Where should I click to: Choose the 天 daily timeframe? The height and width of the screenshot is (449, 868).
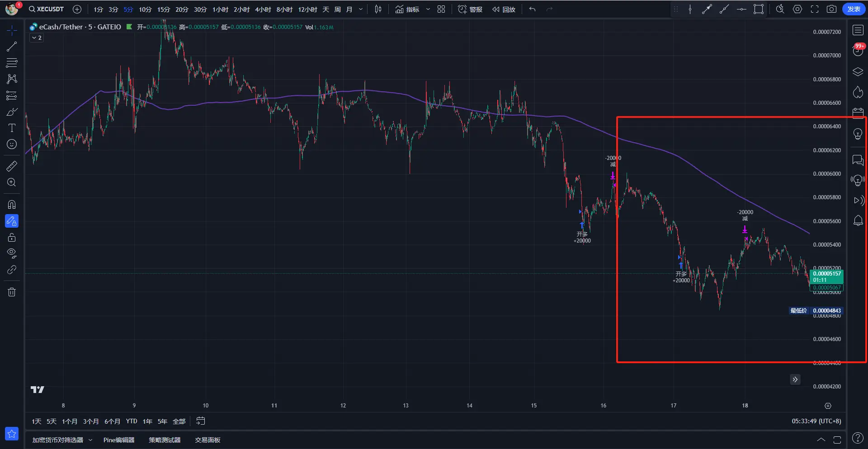pos(326,9)
